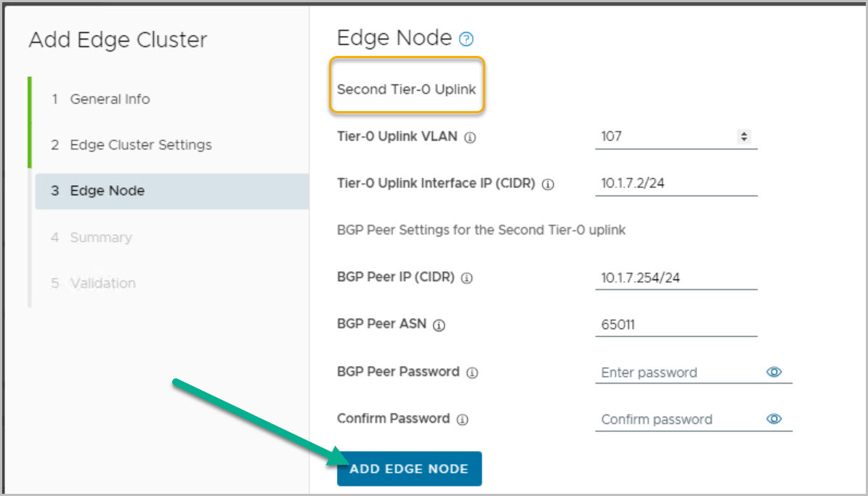868x496 pixels.
Task: Go to the General Info step
Action: pos(110,99)
